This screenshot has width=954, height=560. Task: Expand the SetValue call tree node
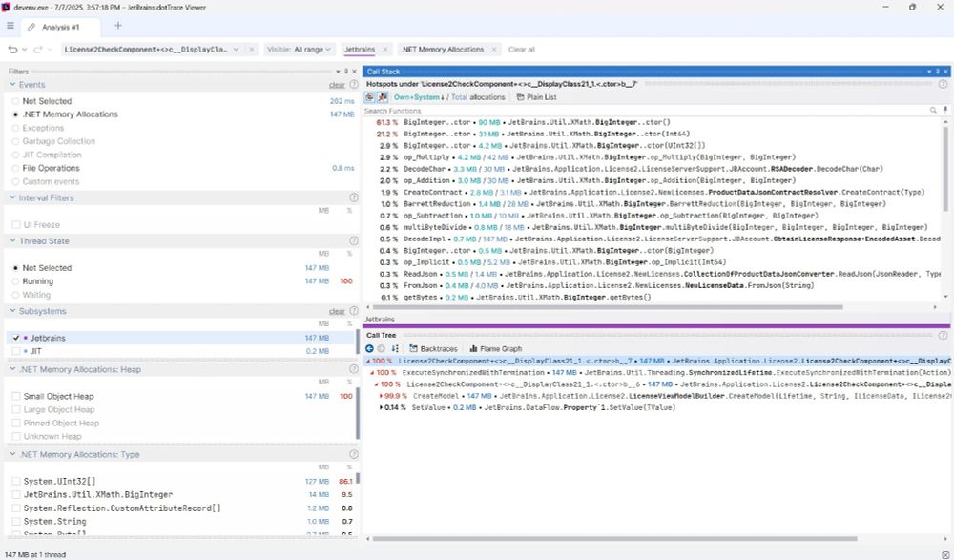[382, 407]
